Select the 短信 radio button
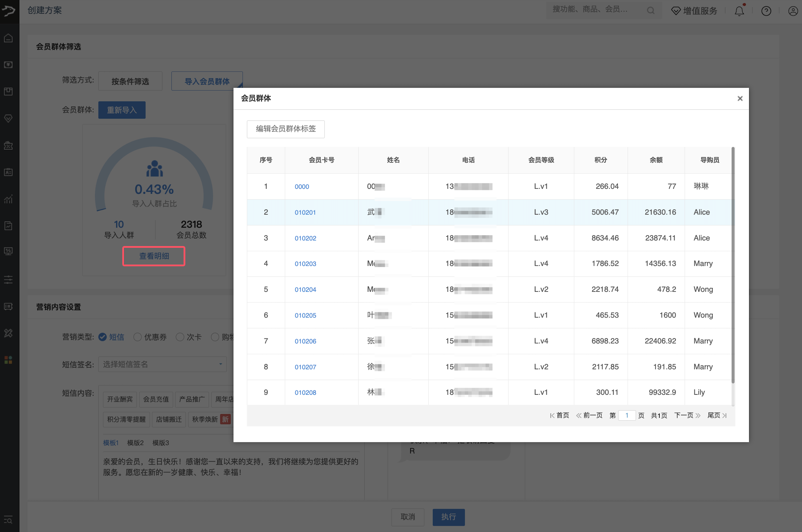 pos(102,337)
